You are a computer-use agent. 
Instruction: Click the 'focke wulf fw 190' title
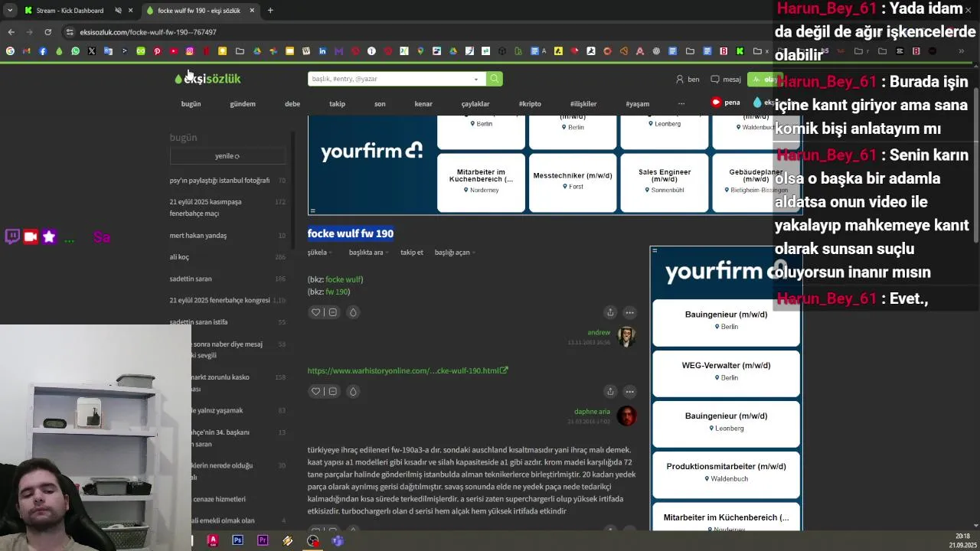point(351,233)
